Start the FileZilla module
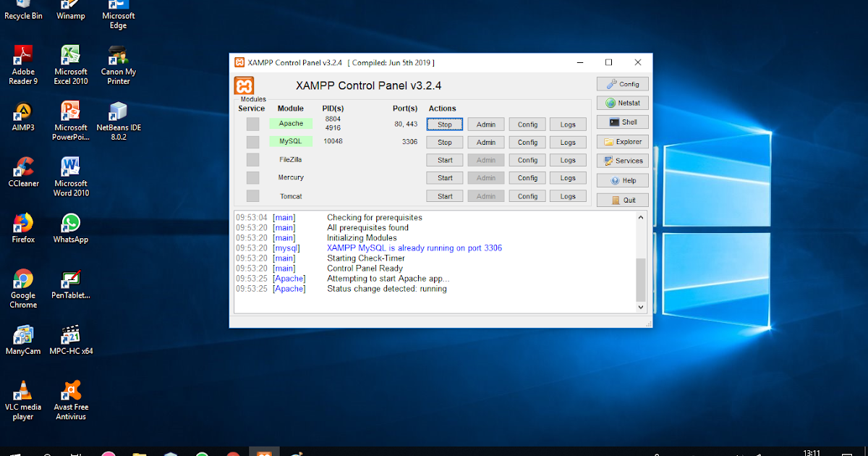The height and width of the screenshot is (456, 868). (445, 160)
